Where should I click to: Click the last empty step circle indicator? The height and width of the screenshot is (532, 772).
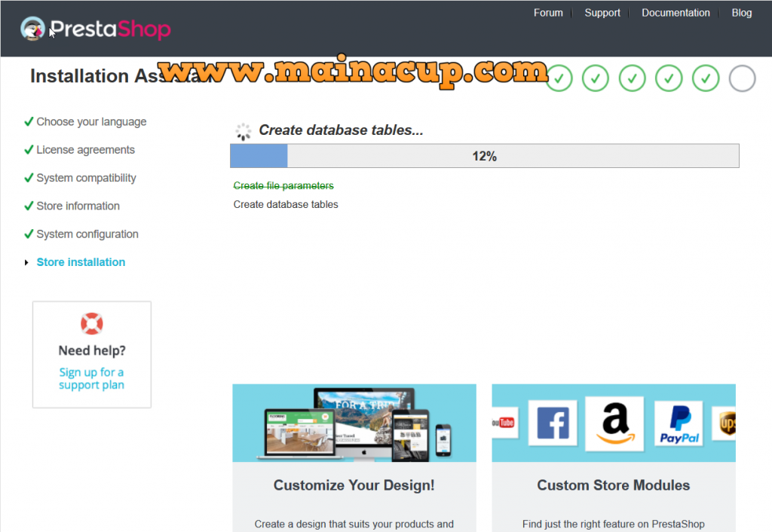(742, 78)
